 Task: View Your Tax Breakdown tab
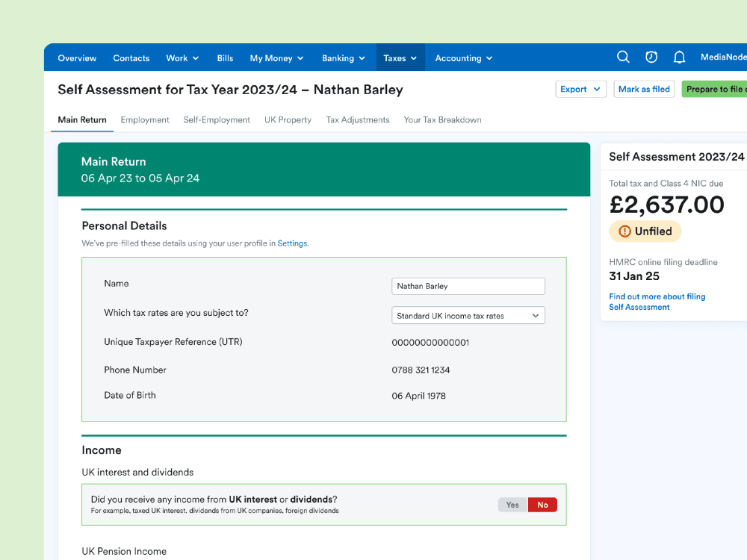click(442, 119)
